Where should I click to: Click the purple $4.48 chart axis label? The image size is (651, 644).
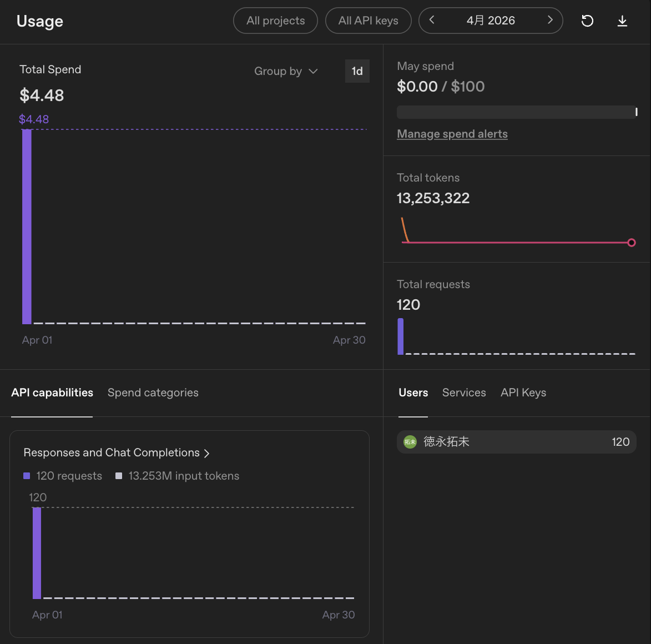(x=34, y=119)
